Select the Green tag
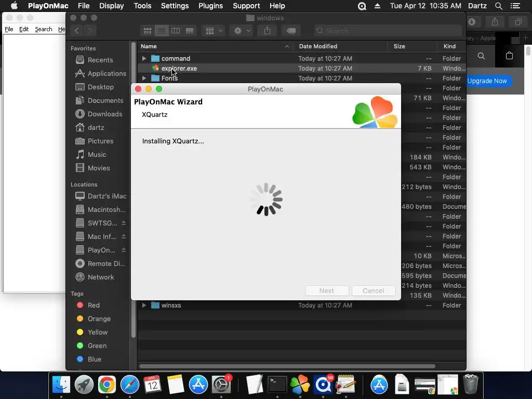 [91, 345]
